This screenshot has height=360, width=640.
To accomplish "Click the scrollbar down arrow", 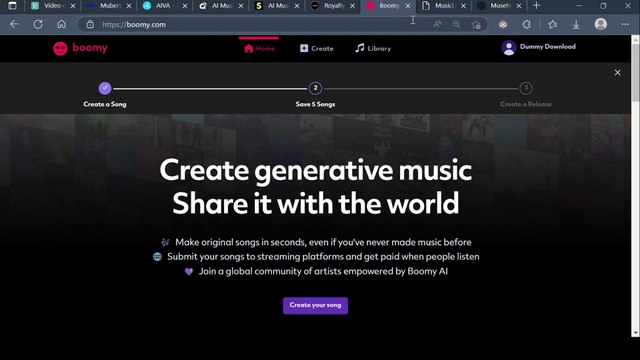I will click(635, 333).
